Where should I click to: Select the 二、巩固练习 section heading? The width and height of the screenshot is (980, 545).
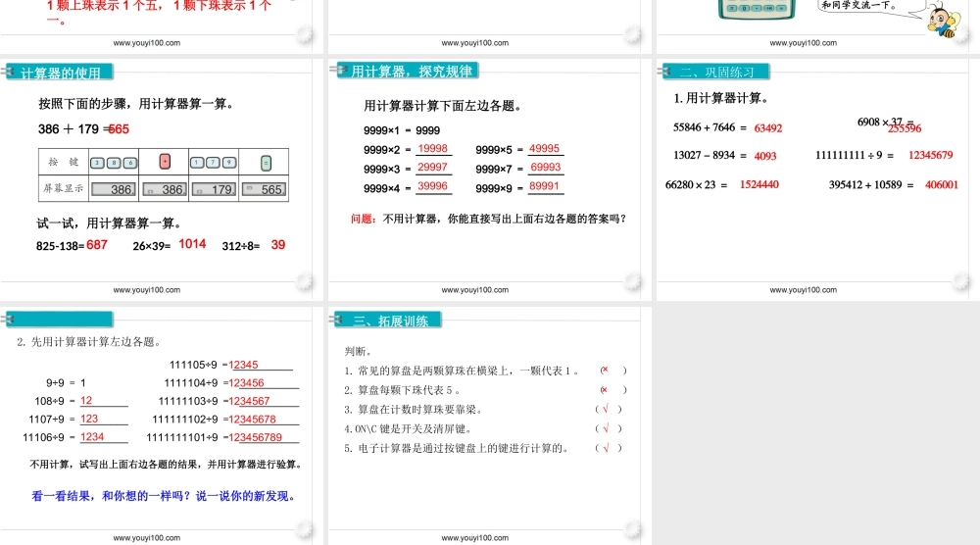point(717,72)
